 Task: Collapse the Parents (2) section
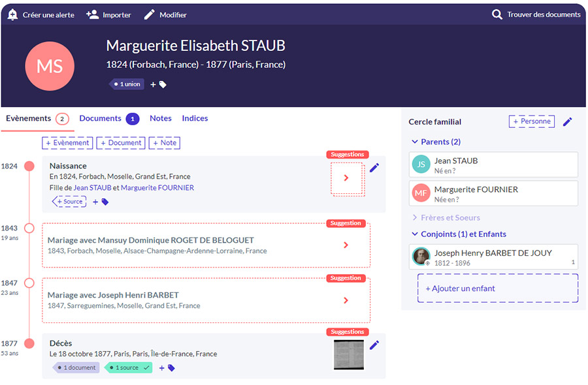click(x=415, y=142)
